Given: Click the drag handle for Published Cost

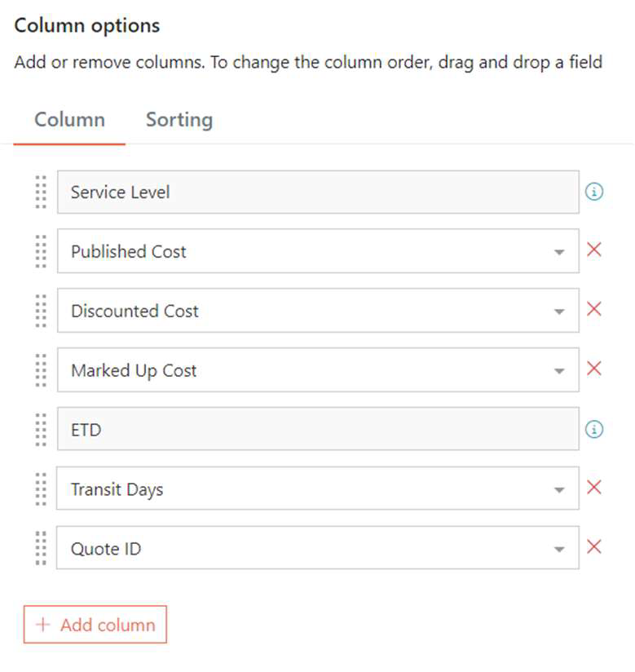Looking at the screenshot, I should point(41,251).
